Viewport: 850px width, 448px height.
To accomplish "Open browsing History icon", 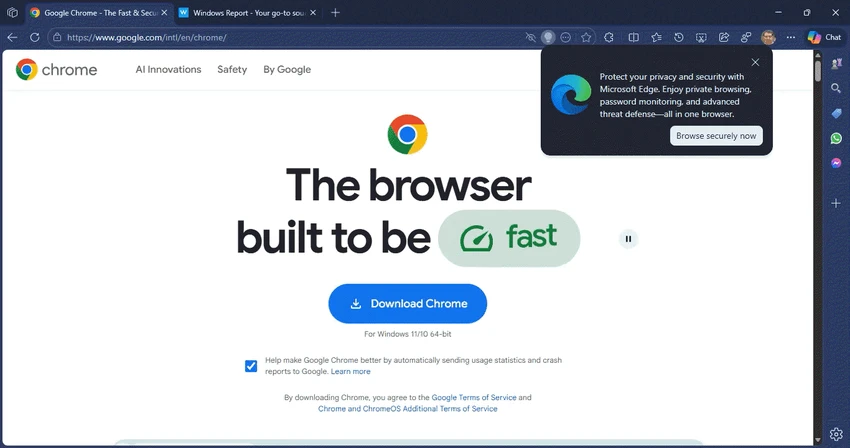I will 679,37.
